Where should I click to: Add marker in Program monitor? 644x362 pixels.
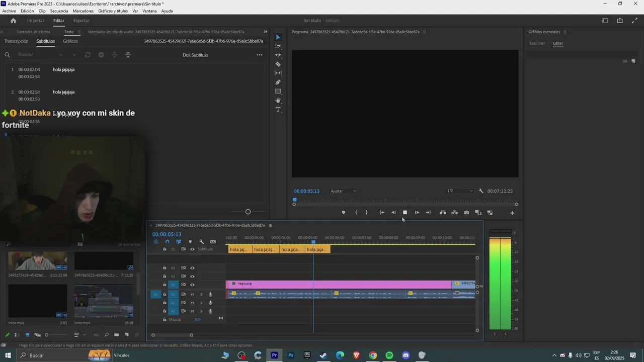344,213
